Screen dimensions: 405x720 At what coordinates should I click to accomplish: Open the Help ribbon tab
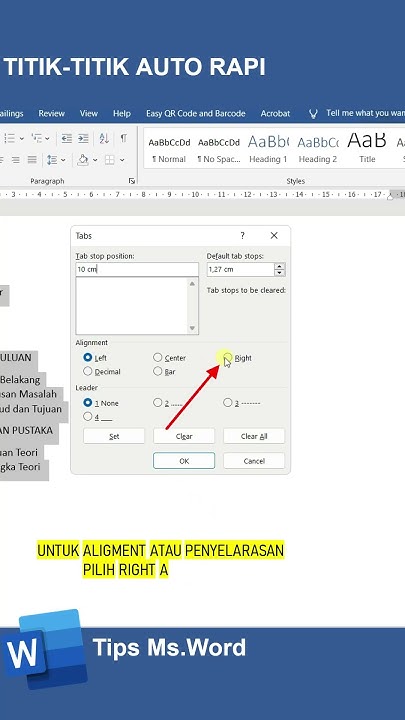tap(122, 113)
